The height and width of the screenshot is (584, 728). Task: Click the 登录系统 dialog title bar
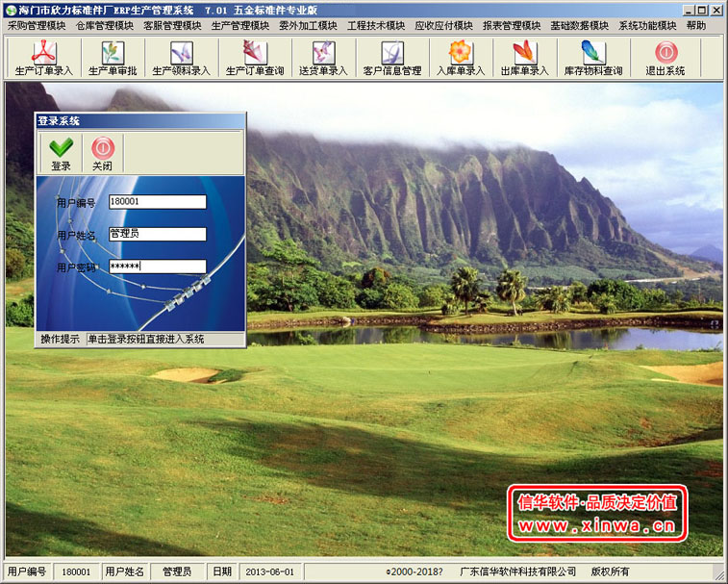coord(140,121)
